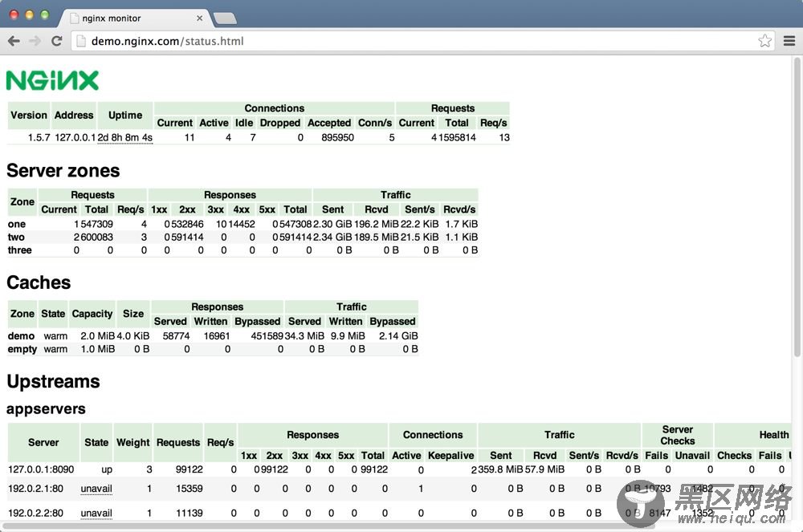Screen dimensions: 803x532
Task: Select the nginx monitor tab
Action: tap(135, 18)
